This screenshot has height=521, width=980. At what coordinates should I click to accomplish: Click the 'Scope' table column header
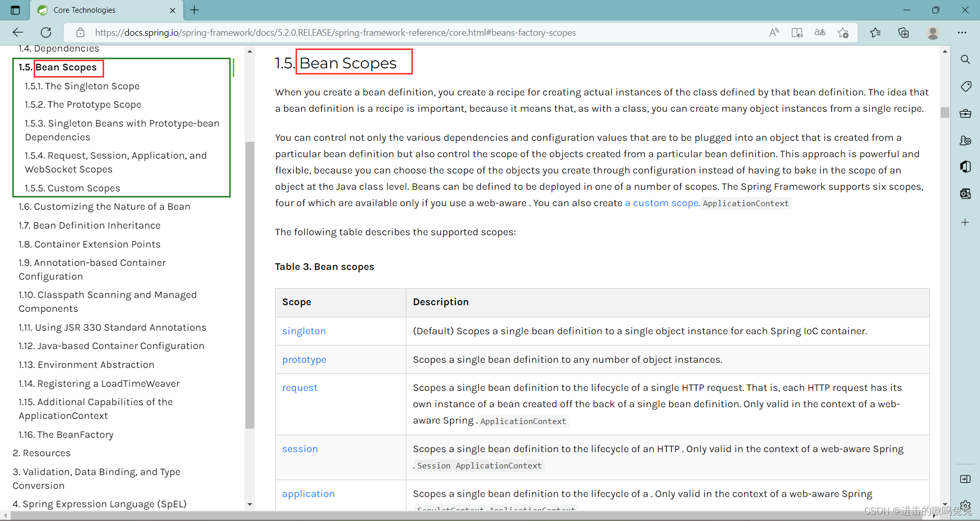(x=297, y=302)
